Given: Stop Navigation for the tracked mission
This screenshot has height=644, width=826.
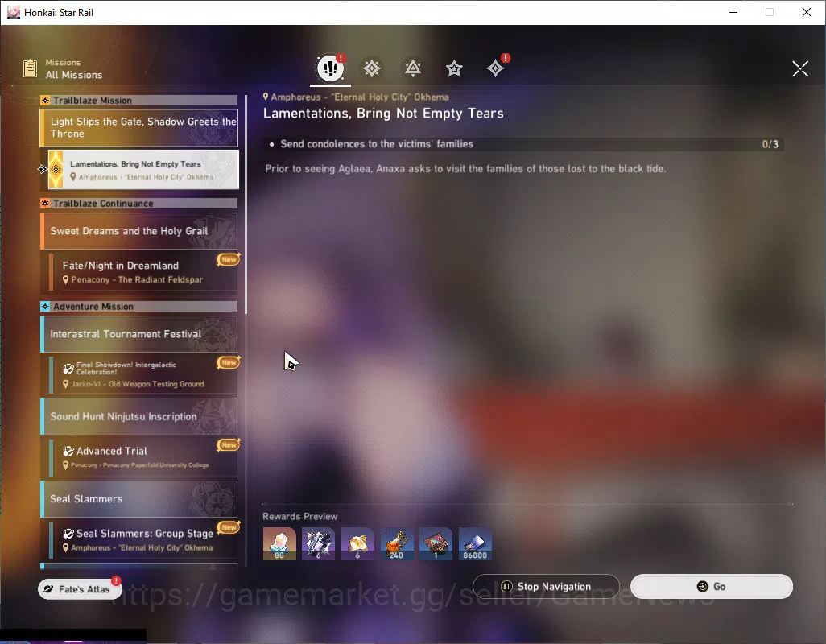Looking at the screenshot, I should tap(547, 587).
